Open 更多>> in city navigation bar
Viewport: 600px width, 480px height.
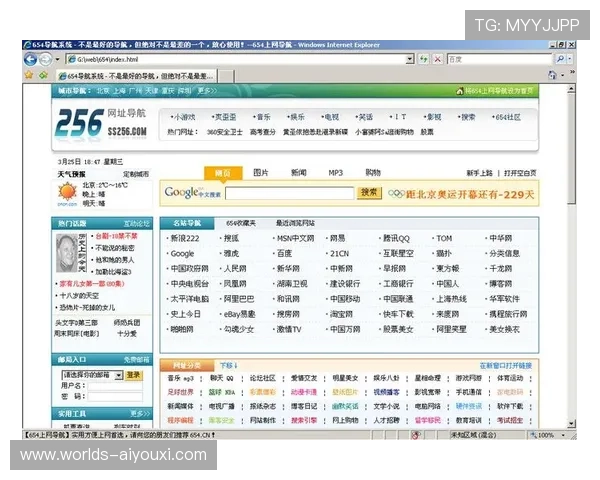click(207, 91)
